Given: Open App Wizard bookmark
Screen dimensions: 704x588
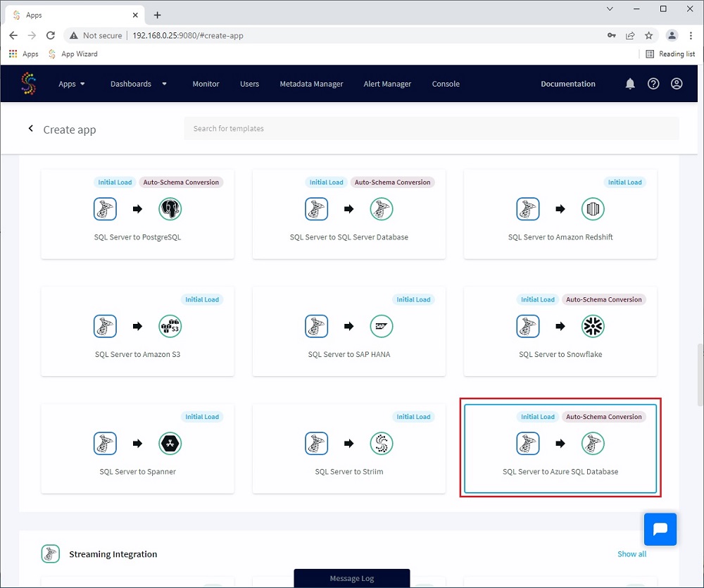Looking at the screenshot, I should 73,54.
